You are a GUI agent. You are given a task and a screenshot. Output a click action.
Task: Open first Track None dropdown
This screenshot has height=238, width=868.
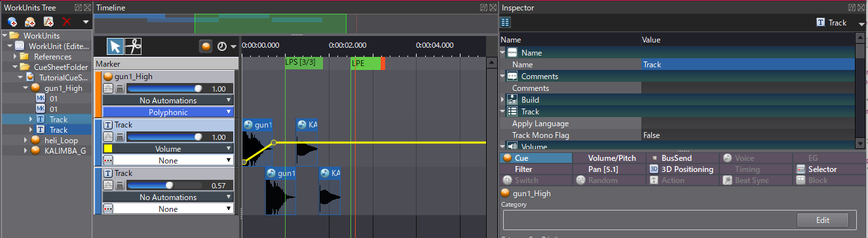pos(174,160)
